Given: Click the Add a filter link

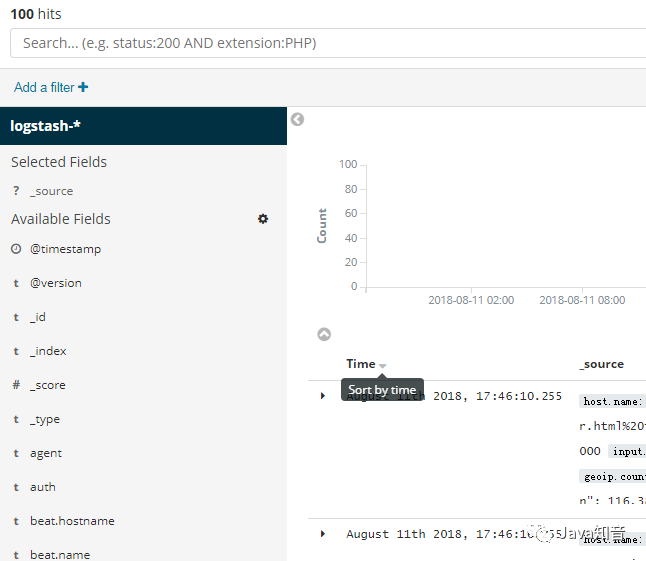Looking at the screenshot, I should pos(51,87).
